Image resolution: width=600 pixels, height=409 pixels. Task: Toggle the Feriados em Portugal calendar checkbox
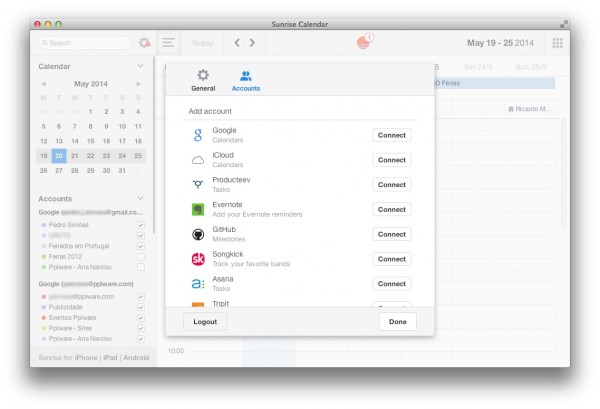(x=141, y=246)
